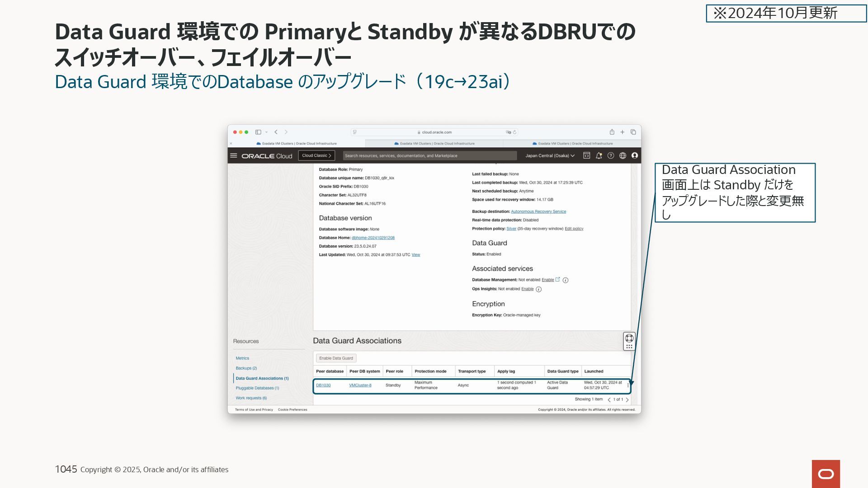868x488 pixels.
Task: Open the notifications bell in the console header
Action: [x=599, y=155]
